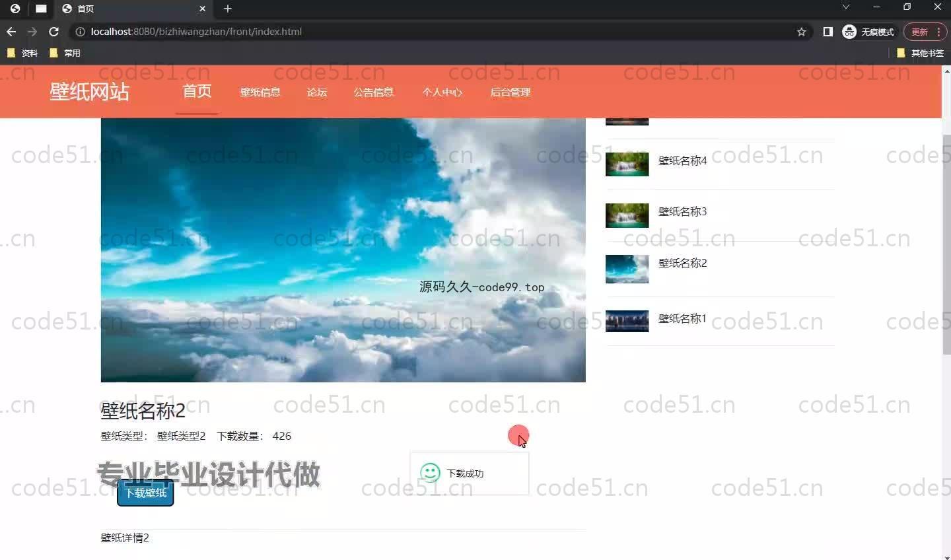Click the site info icon
The image size is (951, 560).
click(x=80, y=32)
